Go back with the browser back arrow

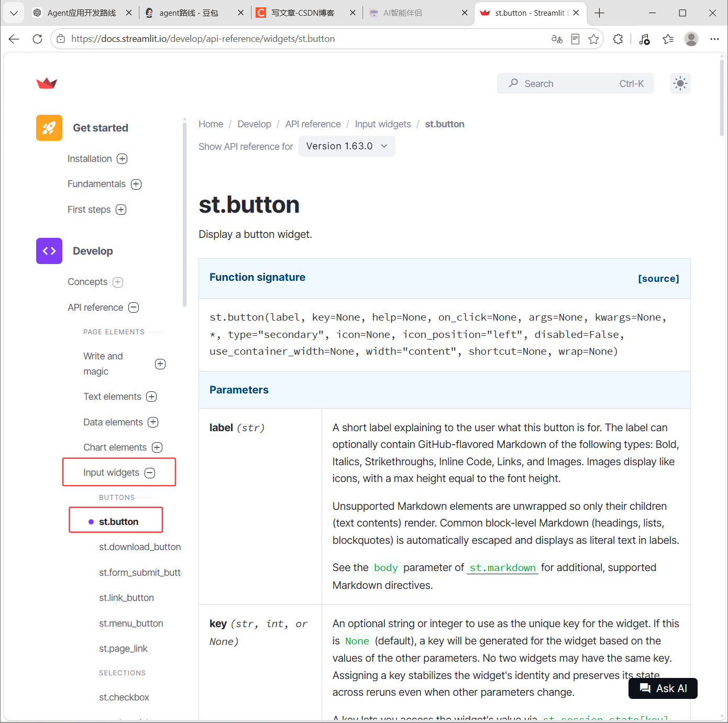pyautogui.click(x=14, y=39)
